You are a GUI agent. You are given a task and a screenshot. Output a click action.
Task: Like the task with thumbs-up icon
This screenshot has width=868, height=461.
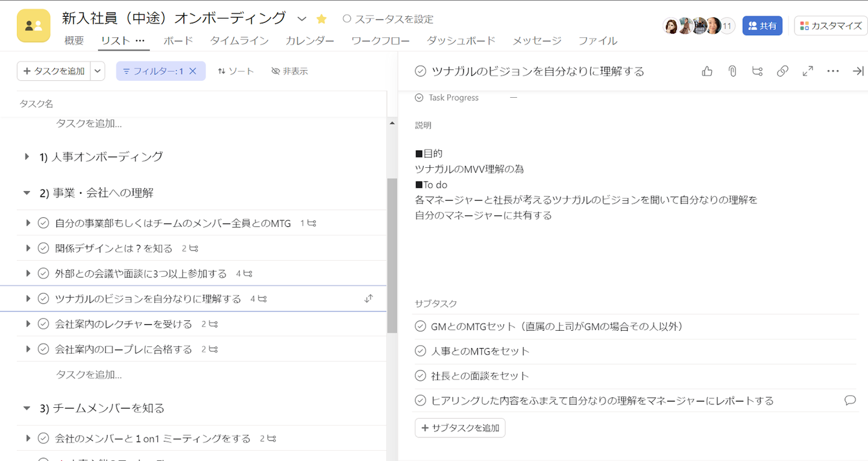tap(707, 71)
